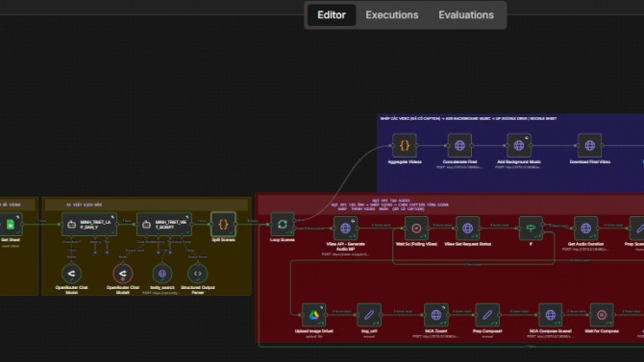Image resolution: width=644 pixels, height=362 pixels.
Task: Click the Loop Scenes done output connector
Action: 294,221
